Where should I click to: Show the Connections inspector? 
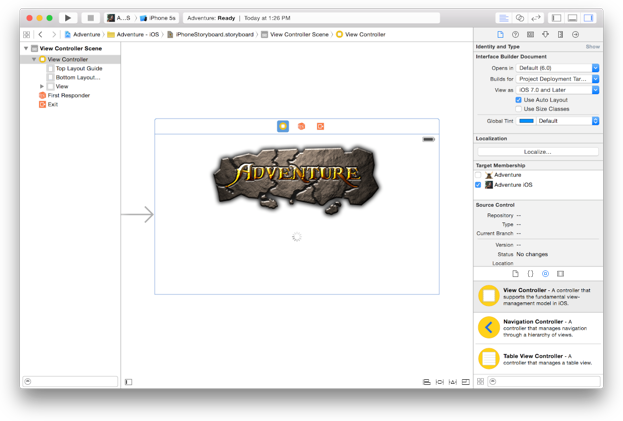coord(575,35)
